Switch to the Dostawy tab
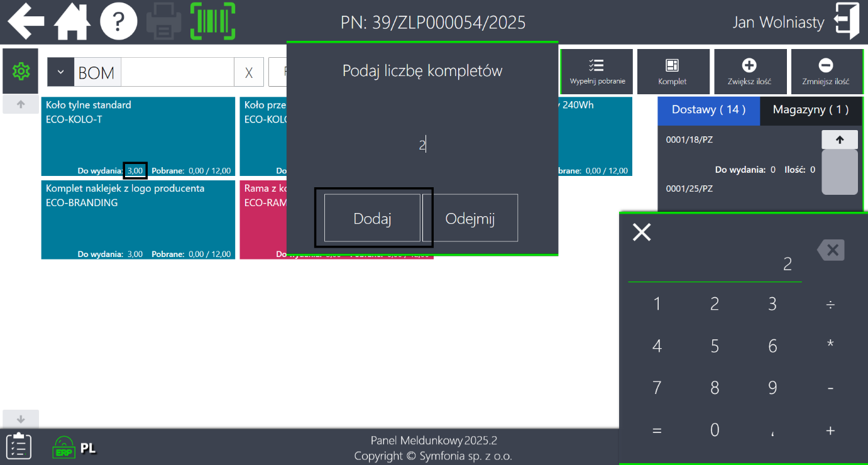The height and width of the screenshot is (465, 868). 708,110
